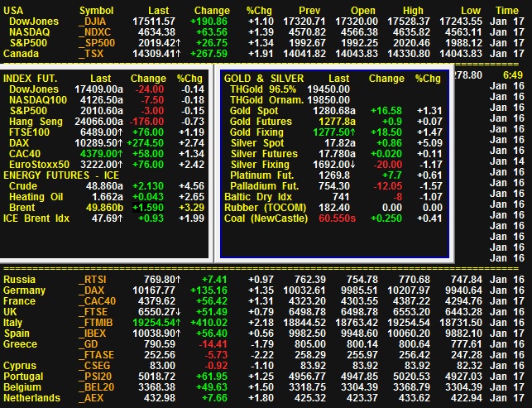Select the _SP500 symbol
532x408 pixels.
[x=96, y=43]
